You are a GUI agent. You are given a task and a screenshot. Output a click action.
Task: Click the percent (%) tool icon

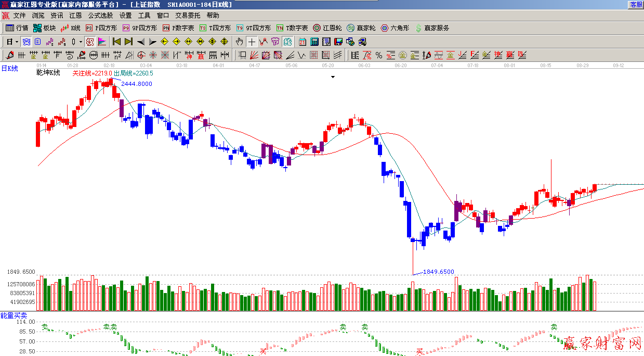(x=378, y=55)
